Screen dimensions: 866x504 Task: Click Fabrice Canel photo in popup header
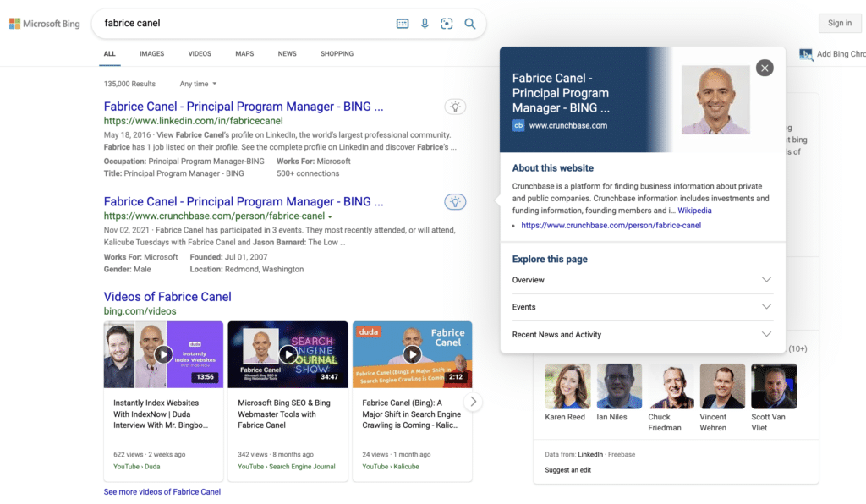pyautogui.click(x=715, y=100)
